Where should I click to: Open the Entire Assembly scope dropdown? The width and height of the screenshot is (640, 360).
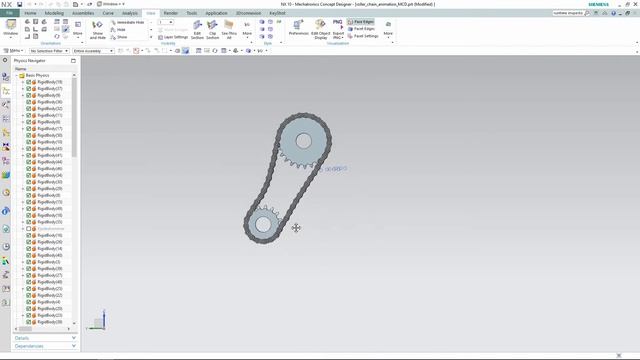point(93,51)
